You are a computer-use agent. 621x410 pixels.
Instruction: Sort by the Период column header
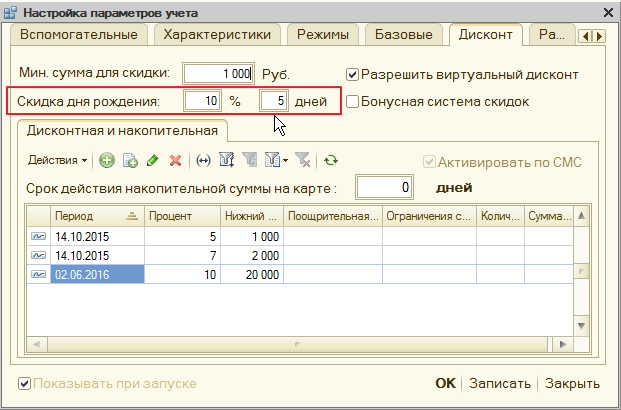(x=97, y=216)
